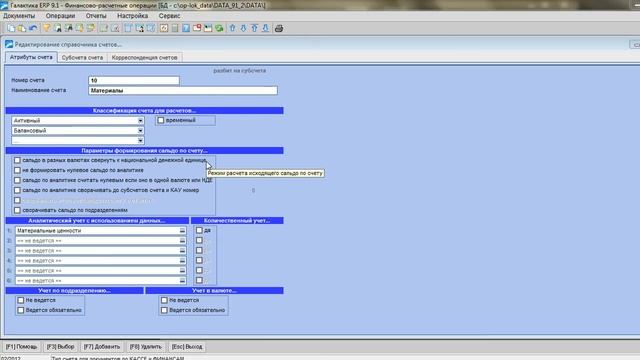
Task: Switch to the 'Субсчета счета' tab
Action: [x=82, y=58]
